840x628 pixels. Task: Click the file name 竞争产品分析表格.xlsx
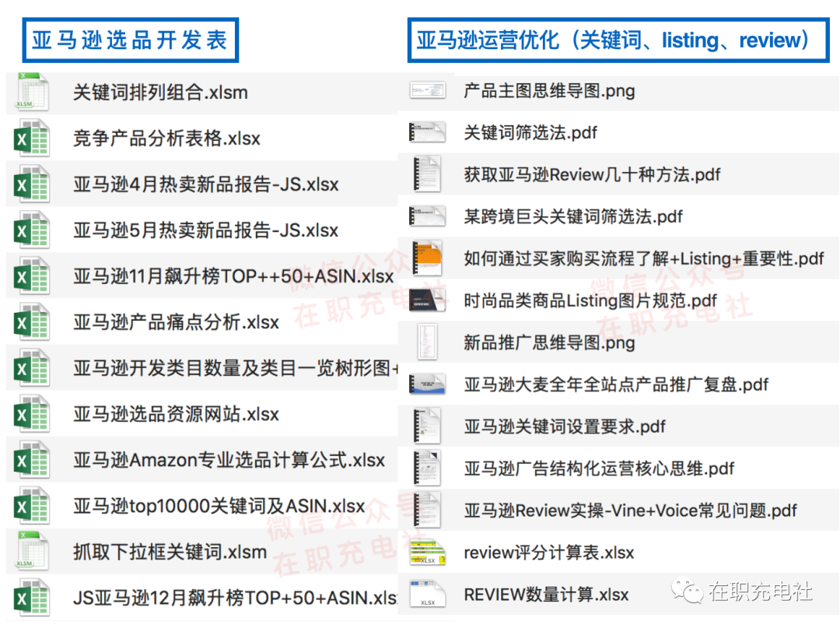166,139
